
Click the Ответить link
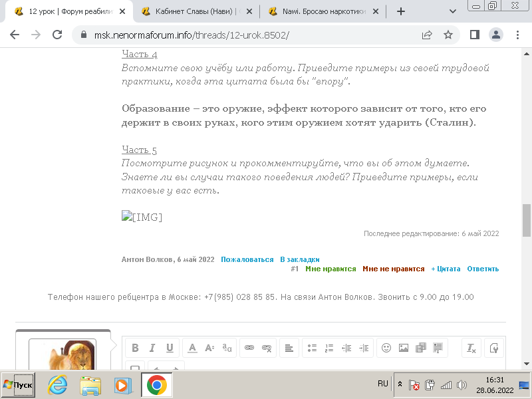click(483, 269)
